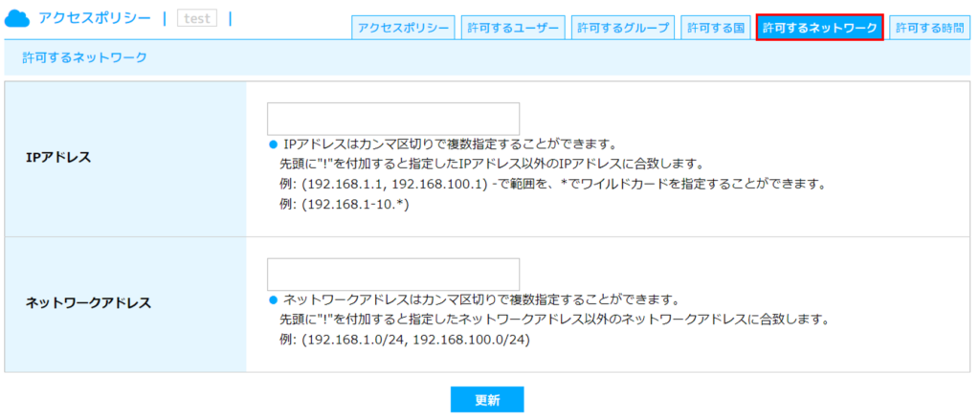The image size is (980, 420).
Task: Focus the ネットワークアドレス input field
Action: tap(393, 275)
